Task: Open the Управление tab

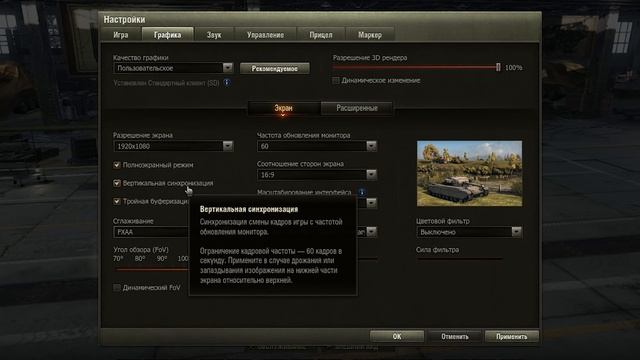Action: pyautogui.click(x=265, y=35)
